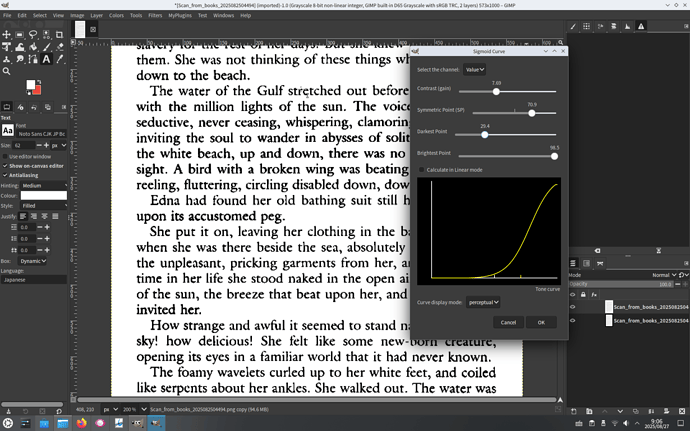The image size is (690, 431).
Task: Select the Eraser tool
Action: 59,47
